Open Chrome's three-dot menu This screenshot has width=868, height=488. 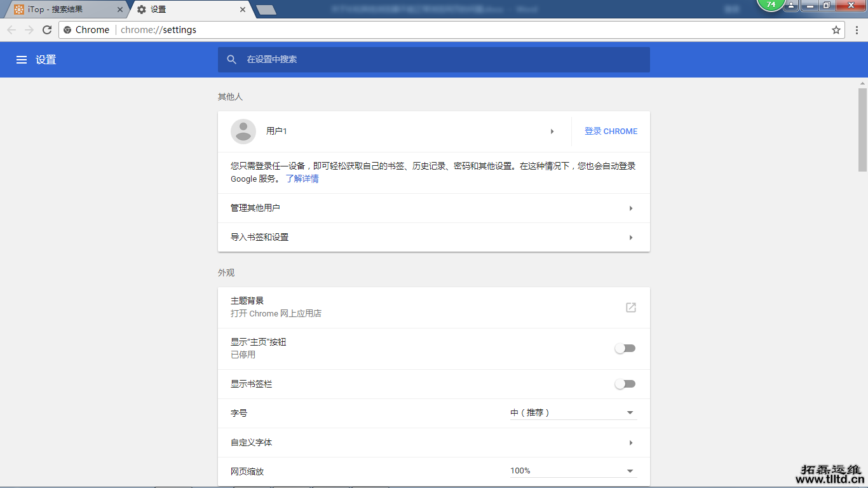[857, 30]
